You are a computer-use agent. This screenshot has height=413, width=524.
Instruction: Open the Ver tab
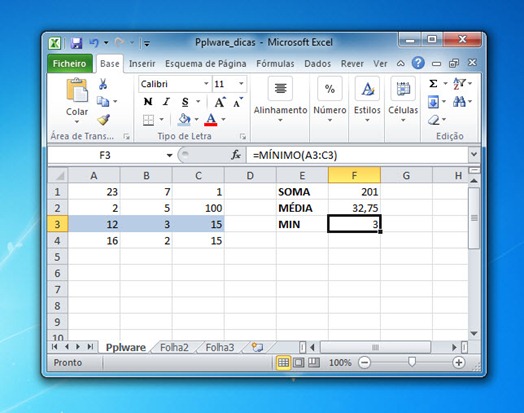coord(380,63)
